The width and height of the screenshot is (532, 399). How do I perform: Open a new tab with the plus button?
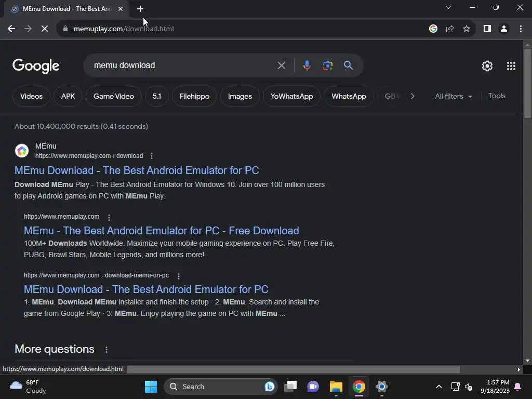coord(140,9)
